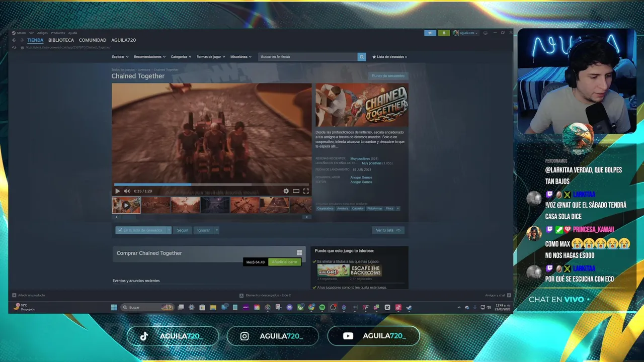Image resolution: width=644 pixels, height=362 pixels.
Task: Enter fullscreen for the trailer
Action: point(306,191)
